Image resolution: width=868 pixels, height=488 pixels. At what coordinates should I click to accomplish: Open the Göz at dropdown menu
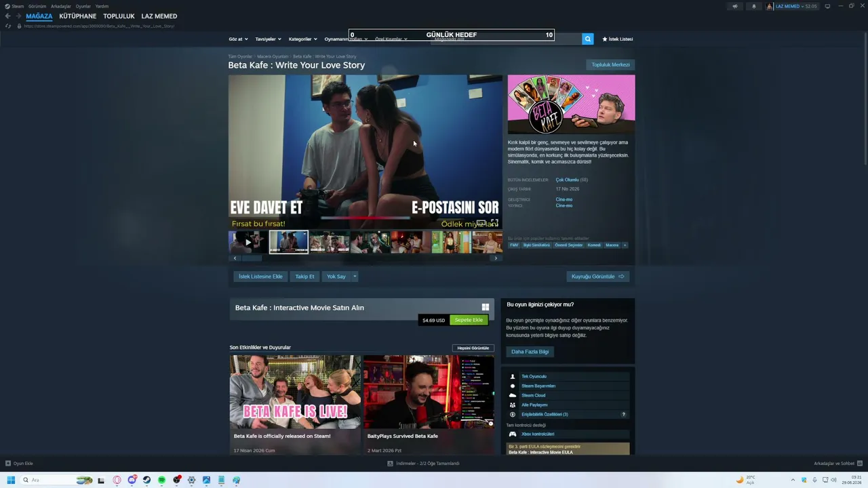click(238, 39)
